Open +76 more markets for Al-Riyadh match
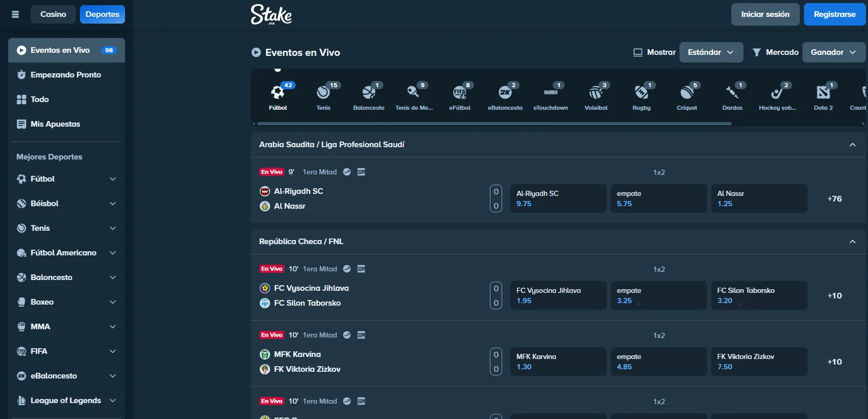 (x=835, y=198)
